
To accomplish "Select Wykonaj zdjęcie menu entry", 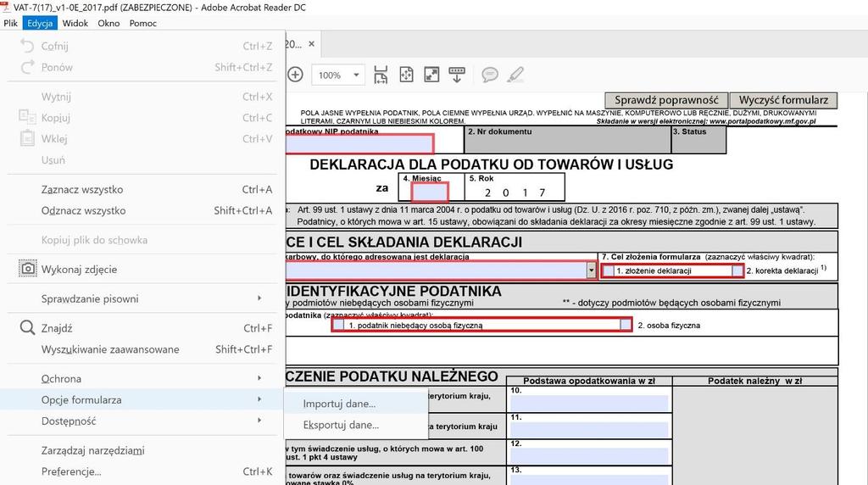I will [142, 269].
